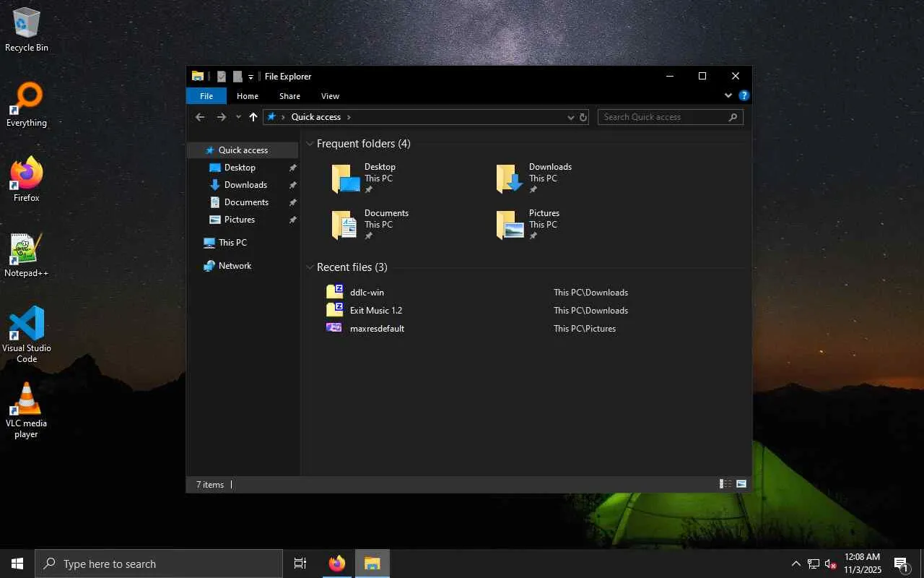Open the Downloads folder in Frequent folders
The width and height of the screenshot is (924, 578).
point(534,178)
